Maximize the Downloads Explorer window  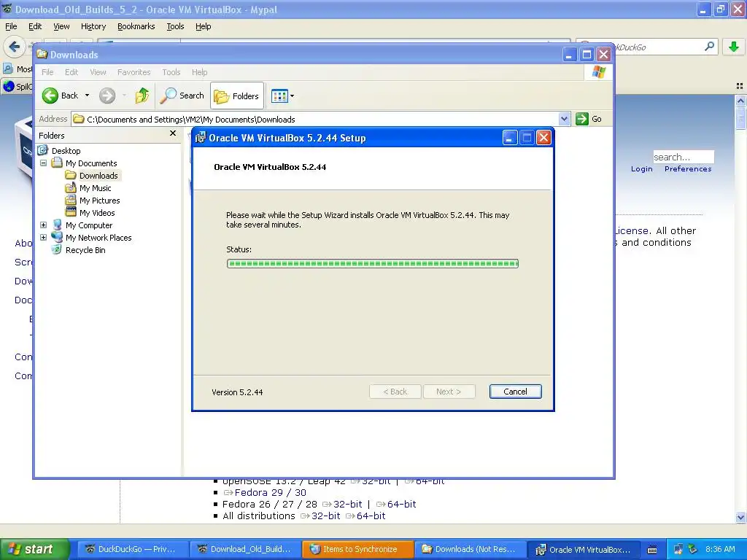(x=587, y=54)
